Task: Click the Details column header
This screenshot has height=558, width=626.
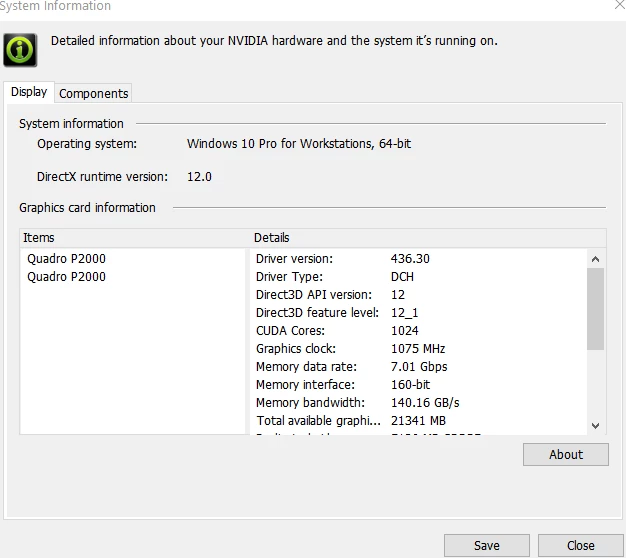Action: point(428,237)
